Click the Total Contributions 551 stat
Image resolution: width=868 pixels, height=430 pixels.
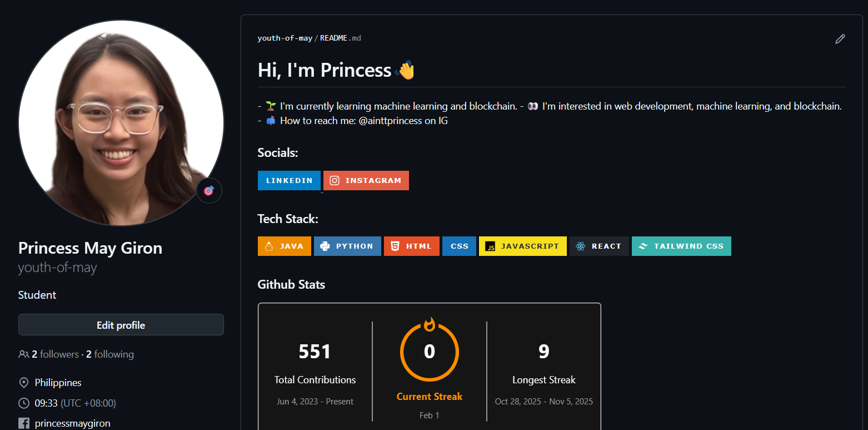tap(315, 352)
